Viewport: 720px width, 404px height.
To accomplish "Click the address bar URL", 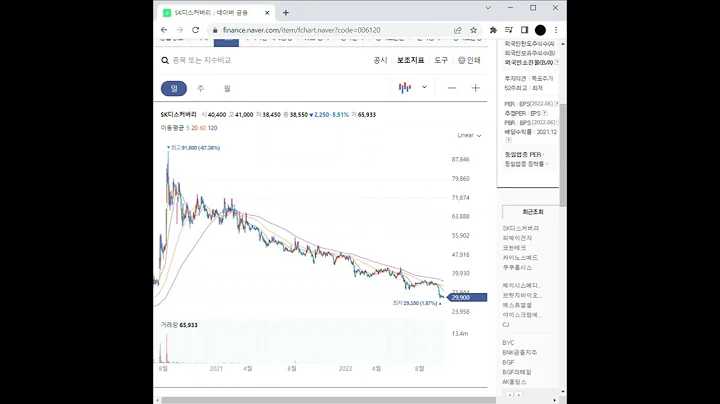I will coord(301,30).
